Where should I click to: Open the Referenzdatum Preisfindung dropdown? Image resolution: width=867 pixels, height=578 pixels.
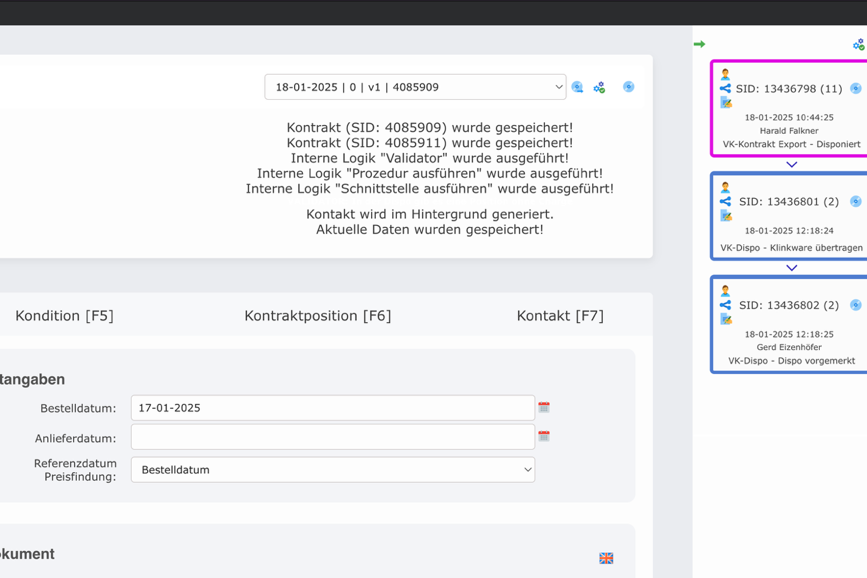[332, 469]
